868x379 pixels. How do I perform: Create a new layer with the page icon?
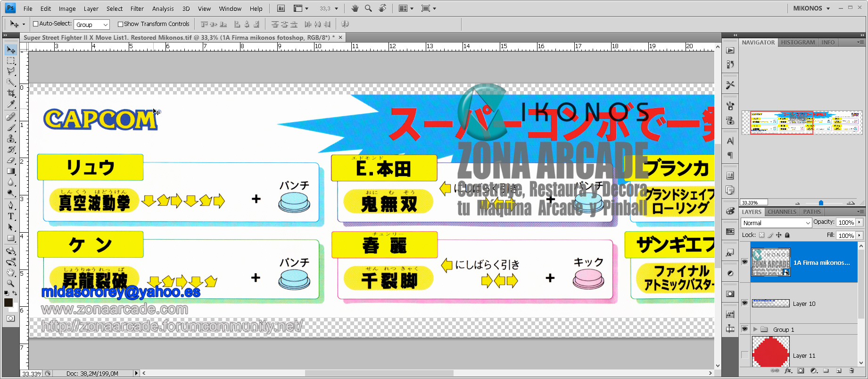pyautogui.click(x=839, y=371)
